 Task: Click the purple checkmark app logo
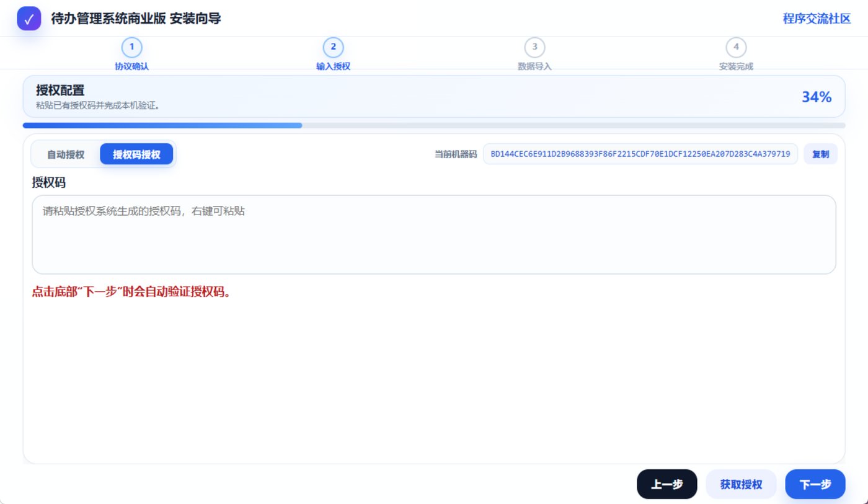coord(29,19)
